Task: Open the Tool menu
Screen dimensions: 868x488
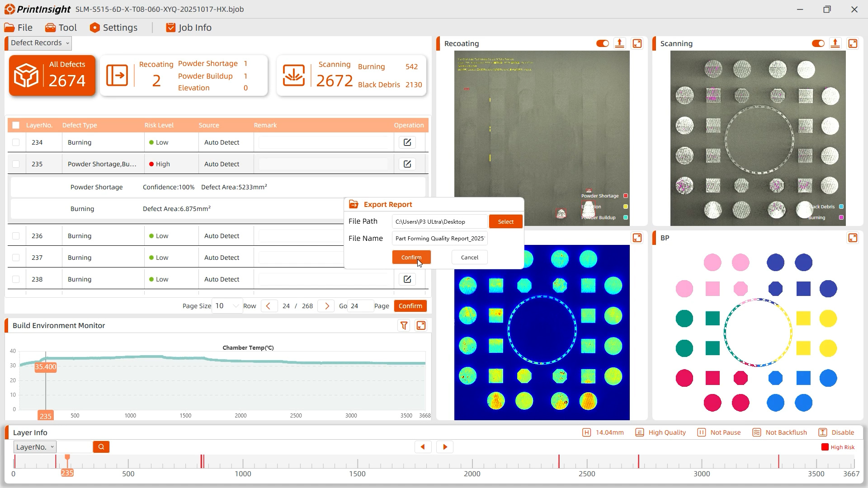Action: [61, 28]
